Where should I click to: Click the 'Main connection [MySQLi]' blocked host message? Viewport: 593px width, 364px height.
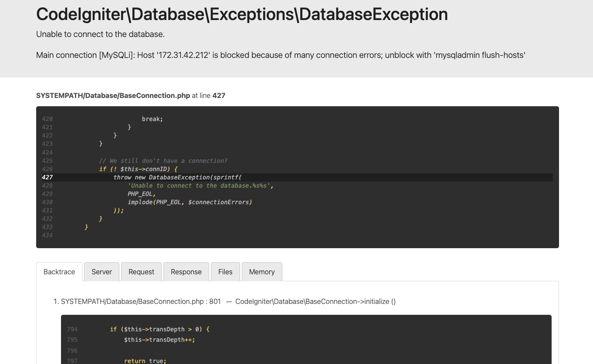281,55
